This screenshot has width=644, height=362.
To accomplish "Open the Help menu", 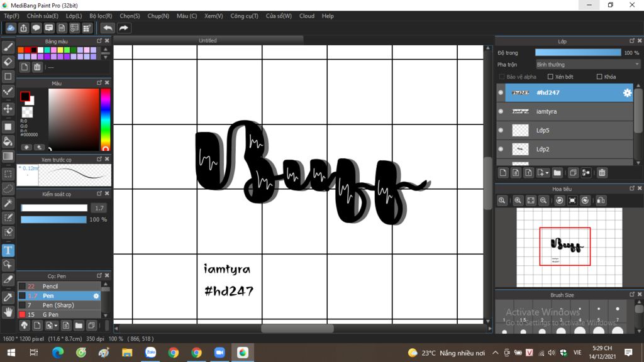I will 328,16.
